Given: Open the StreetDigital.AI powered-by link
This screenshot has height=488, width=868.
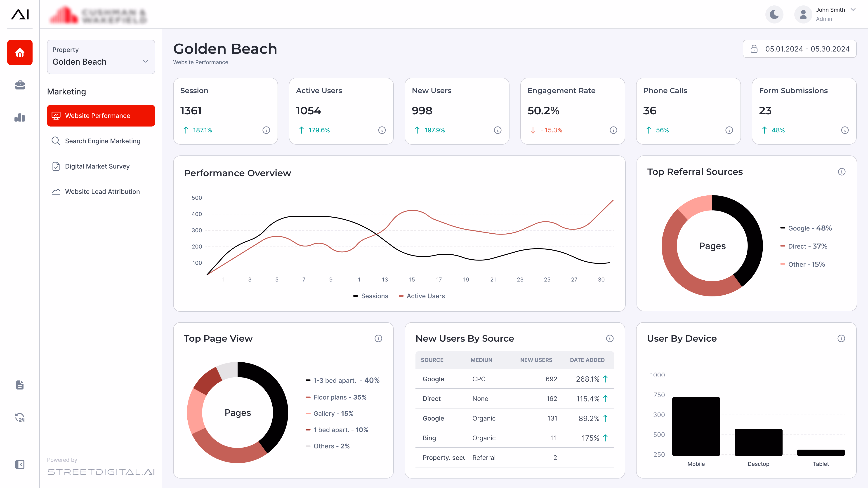Looking at the screenshot, I should pos(101,472).
